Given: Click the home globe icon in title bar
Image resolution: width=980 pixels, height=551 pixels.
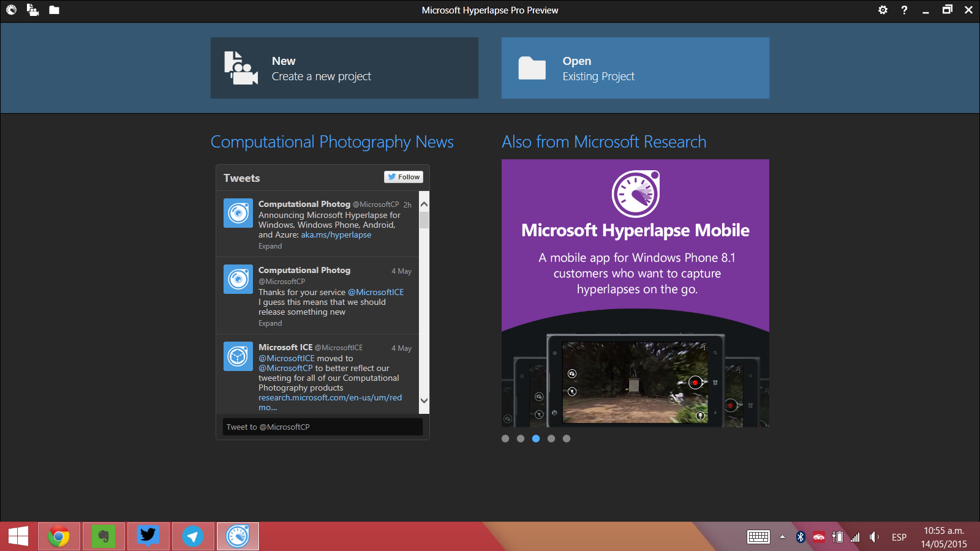Looking at the screenshot, I should (12, 10).
